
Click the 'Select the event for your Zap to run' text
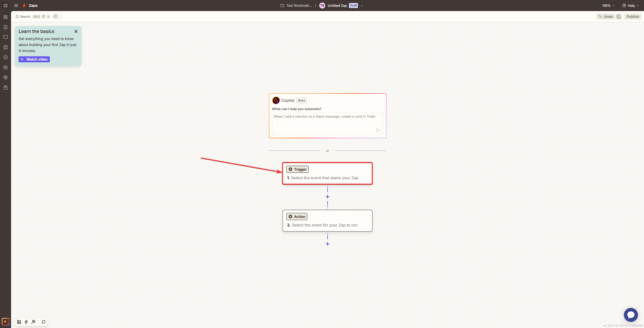tap(325, 225)
